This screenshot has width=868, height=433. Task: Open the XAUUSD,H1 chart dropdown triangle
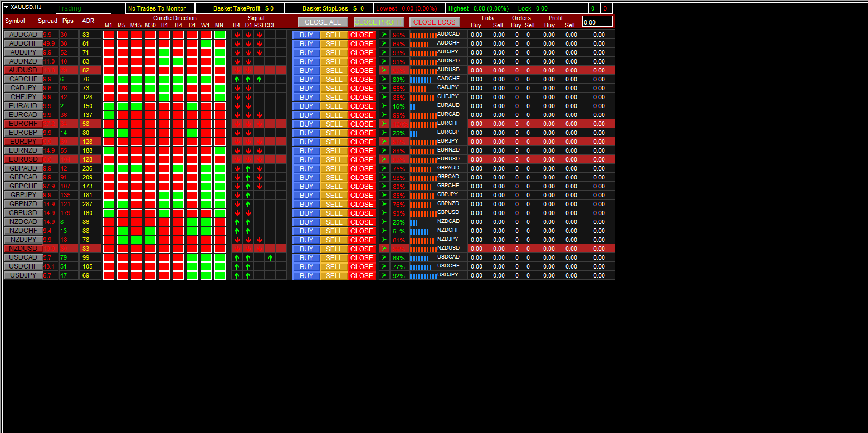click(6, 7)
